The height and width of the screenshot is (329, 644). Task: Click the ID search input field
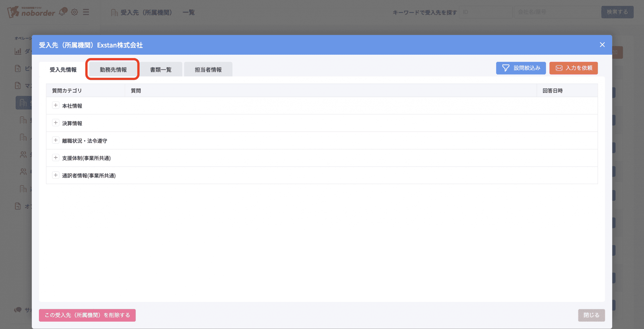[485, 12]
